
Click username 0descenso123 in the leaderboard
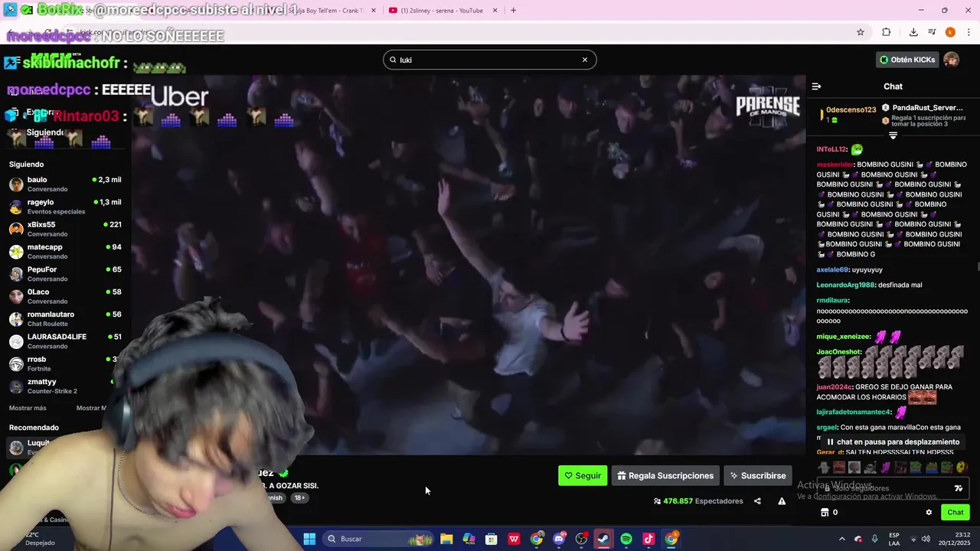tap(851, 109)
